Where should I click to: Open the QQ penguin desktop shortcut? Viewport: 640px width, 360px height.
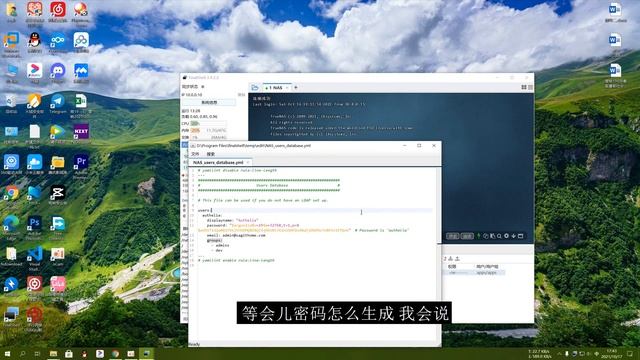pyautogui.click(x=35, y=42)
